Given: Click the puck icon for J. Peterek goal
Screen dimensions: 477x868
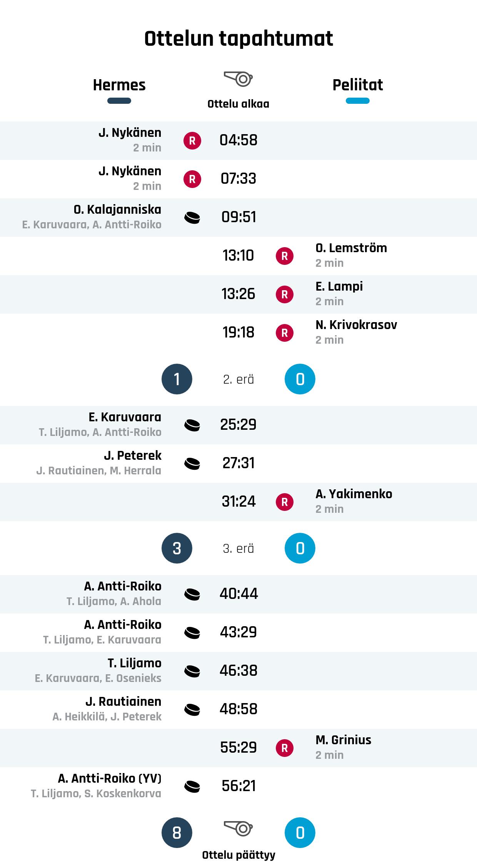Looking at the screenshot, I should point(192,464).
